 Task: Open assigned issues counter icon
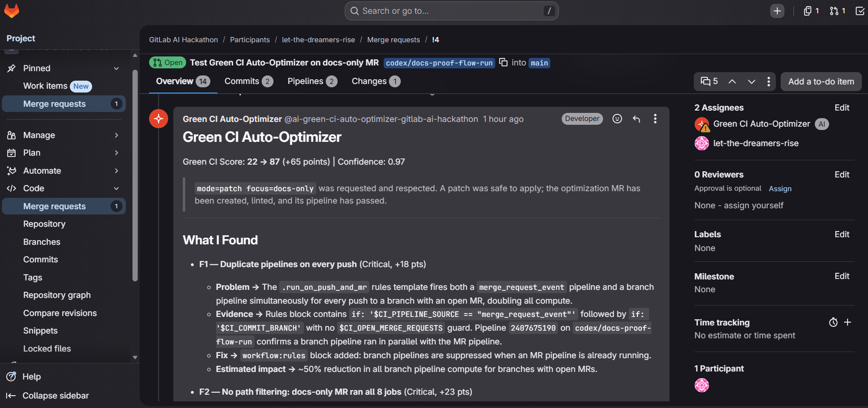point(811,11)
